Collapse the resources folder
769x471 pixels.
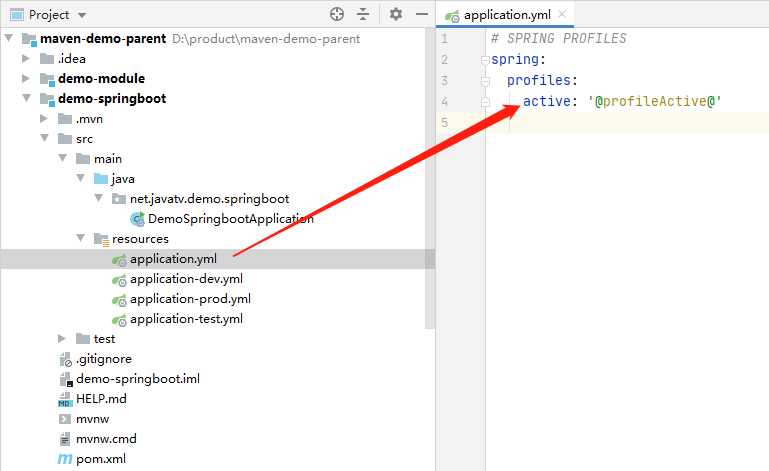(81, 239)
